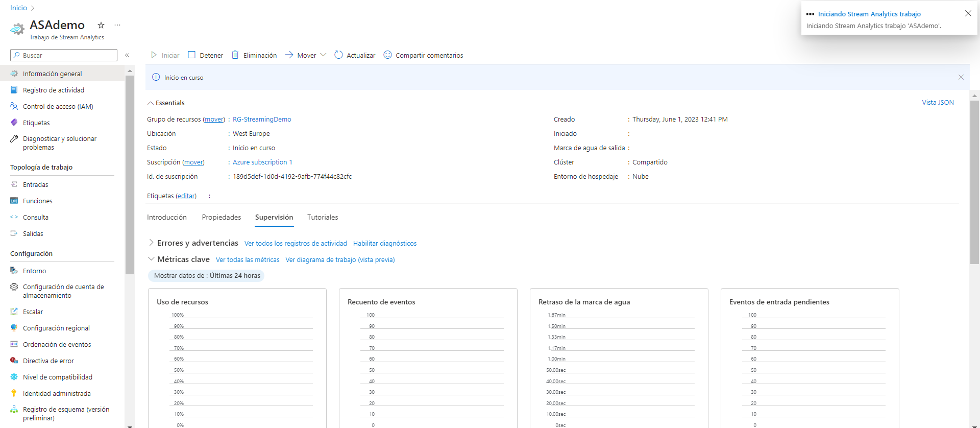Open more options ellipsis beside ASAdemo

click(x=117, y=25)
